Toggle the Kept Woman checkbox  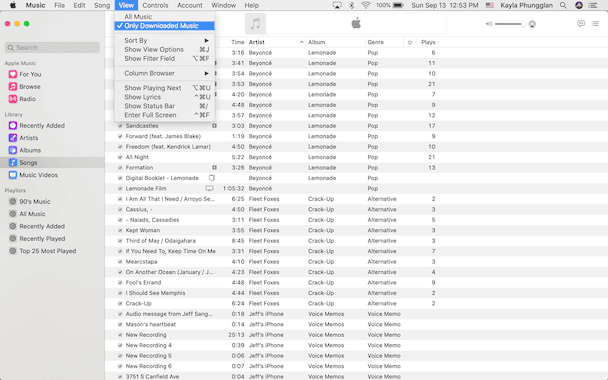click(x=120, y=230)
